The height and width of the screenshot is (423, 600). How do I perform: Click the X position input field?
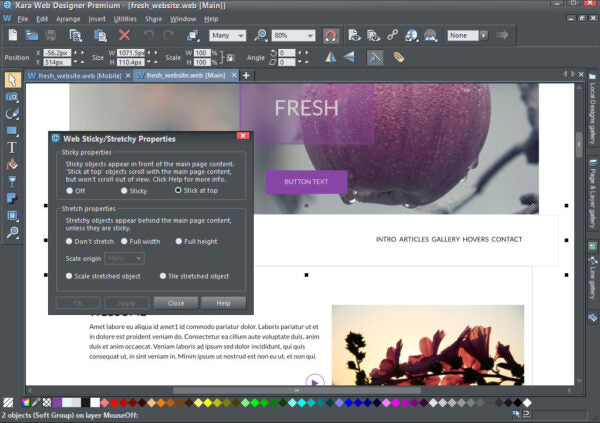coord(57,53)
